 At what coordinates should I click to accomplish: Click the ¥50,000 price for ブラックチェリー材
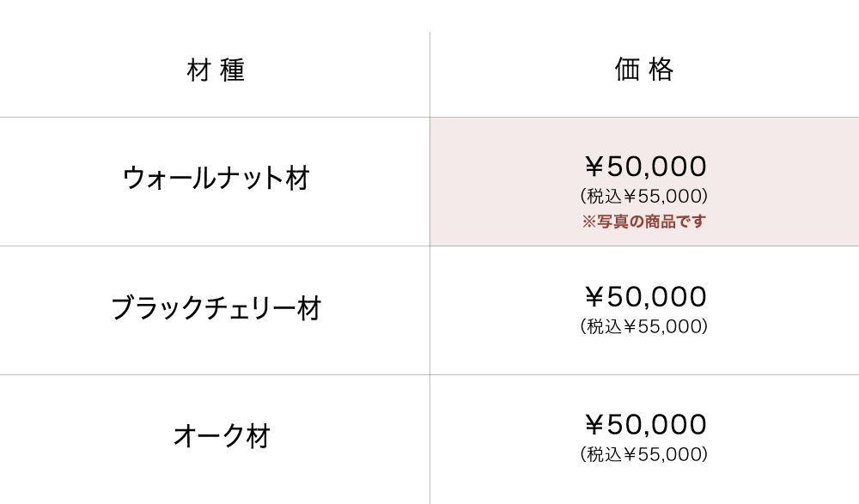pos(645,297)
